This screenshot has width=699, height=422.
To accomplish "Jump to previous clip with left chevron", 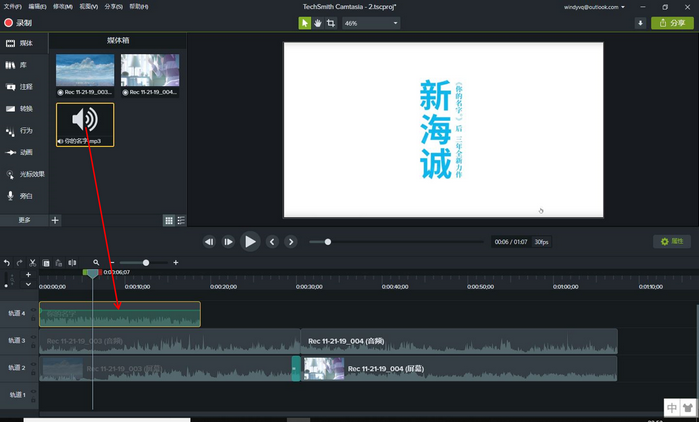I will 272,242.
